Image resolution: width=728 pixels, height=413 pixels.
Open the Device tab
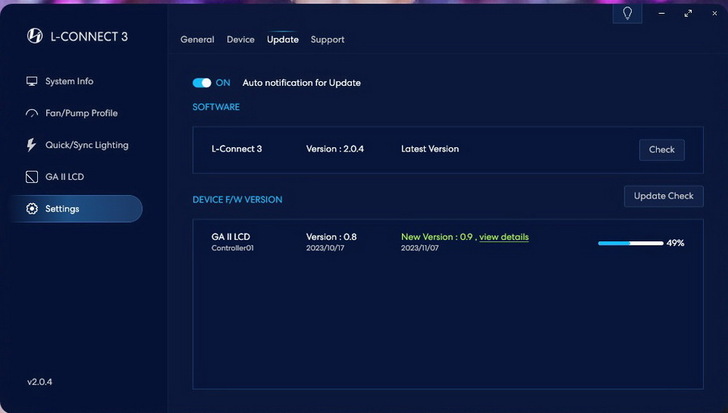(240, 40)
